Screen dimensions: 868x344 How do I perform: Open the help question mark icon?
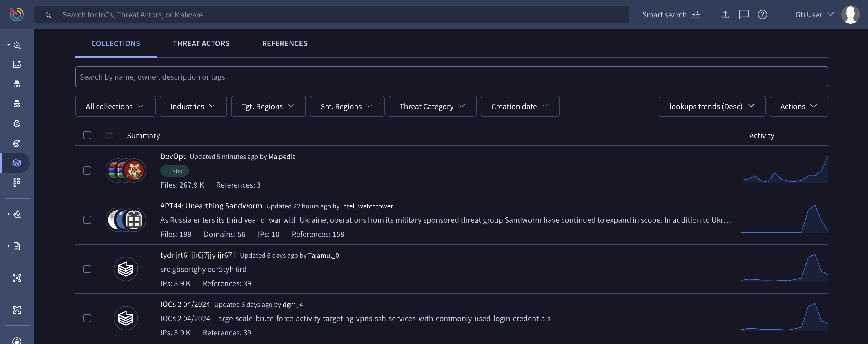pos(762,14)
